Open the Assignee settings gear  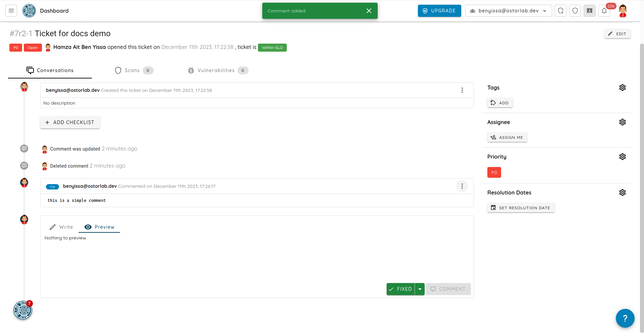click(623, 122)
